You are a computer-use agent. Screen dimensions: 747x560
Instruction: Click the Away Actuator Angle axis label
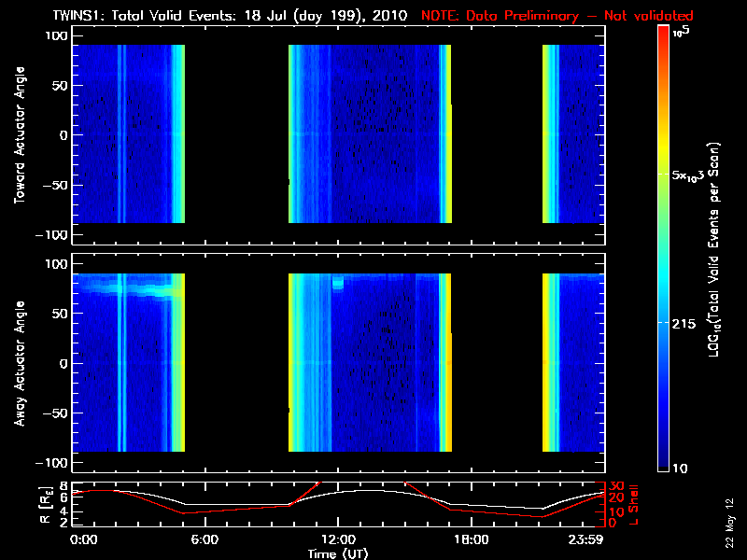point(20,364)
